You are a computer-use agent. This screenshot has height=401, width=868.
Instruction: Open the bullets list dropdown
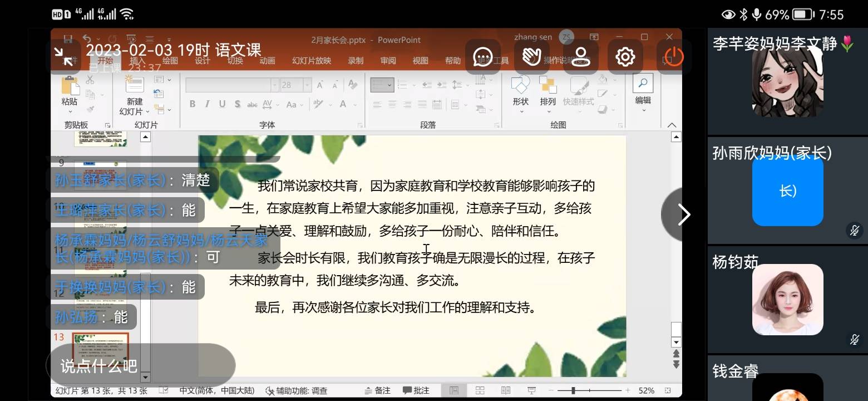(x=383, y=85)
